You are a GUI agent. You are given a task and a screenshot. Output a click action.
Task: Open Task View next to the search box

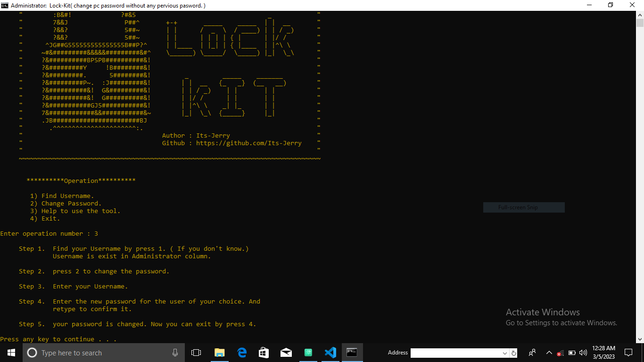[x=196, y=352]
